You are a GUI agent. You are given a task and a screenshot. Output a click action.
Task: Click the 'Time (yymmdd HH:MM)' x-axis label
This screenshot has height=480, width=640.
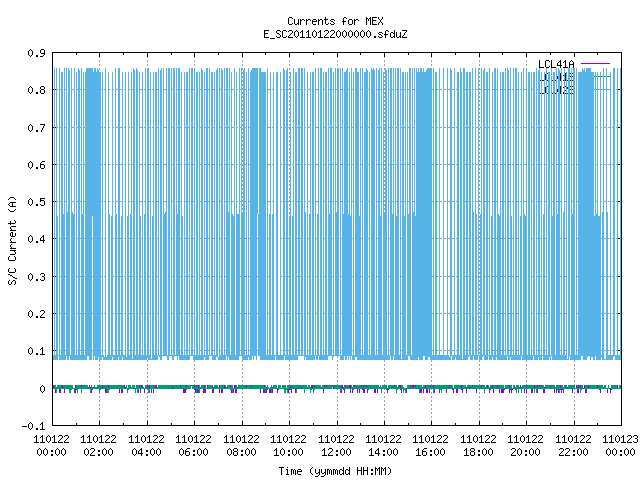coord(335,471)
